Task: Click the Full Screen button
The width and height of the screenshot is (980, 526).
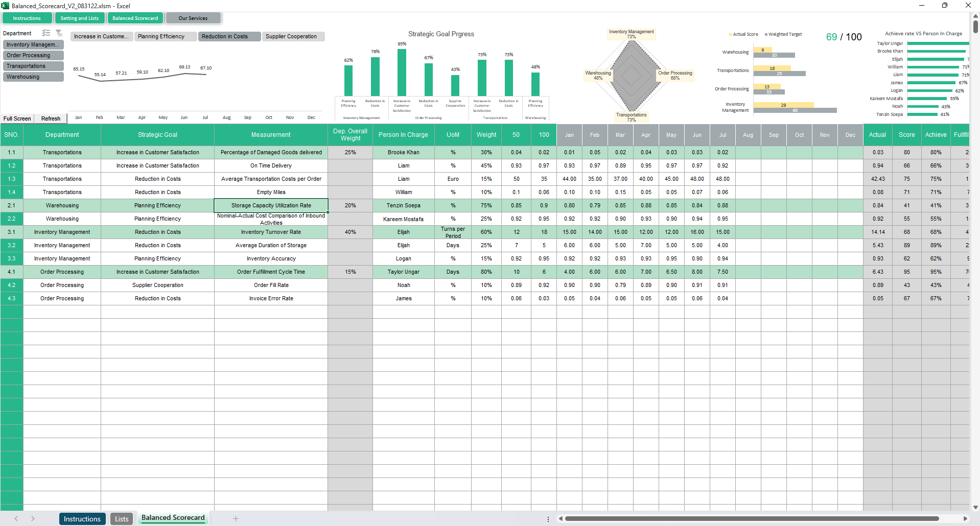Action: click(x=17, y=118)
